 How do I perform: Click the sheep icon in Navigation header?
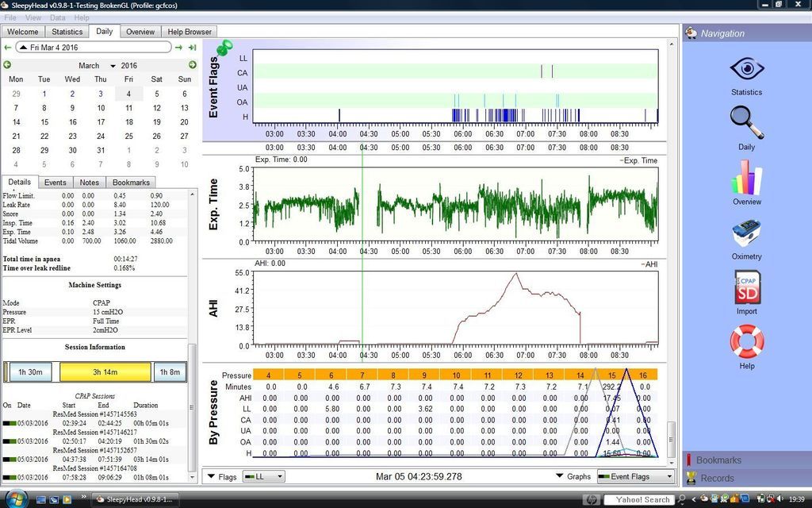coord(691,33)
